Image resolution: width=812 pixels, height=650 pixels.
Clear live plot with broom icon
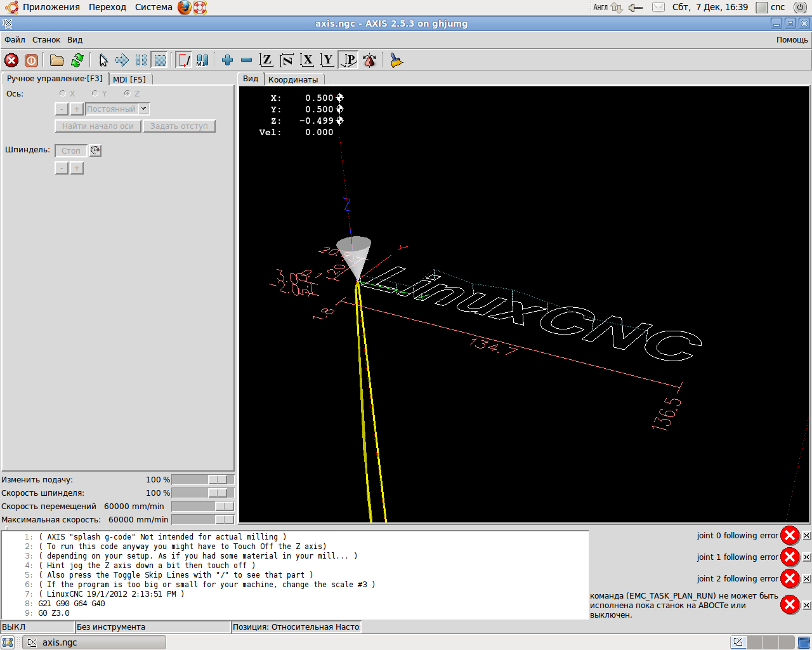(396, 60)
